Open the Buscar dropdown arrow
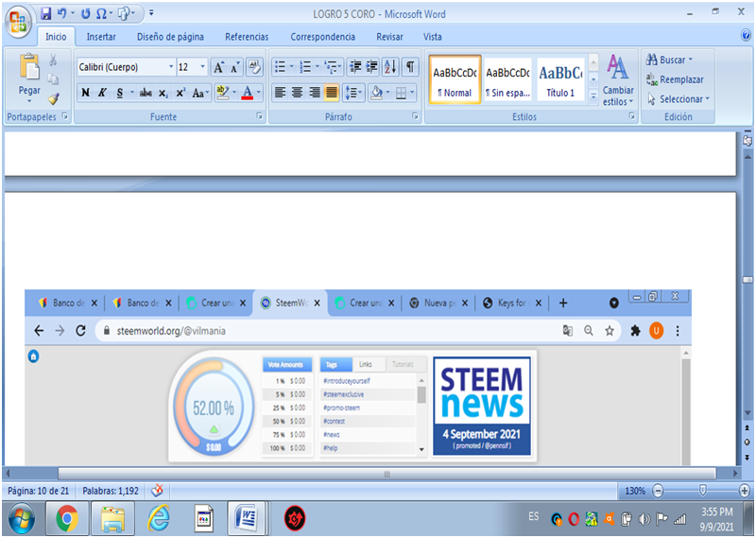 pos(691,60)
